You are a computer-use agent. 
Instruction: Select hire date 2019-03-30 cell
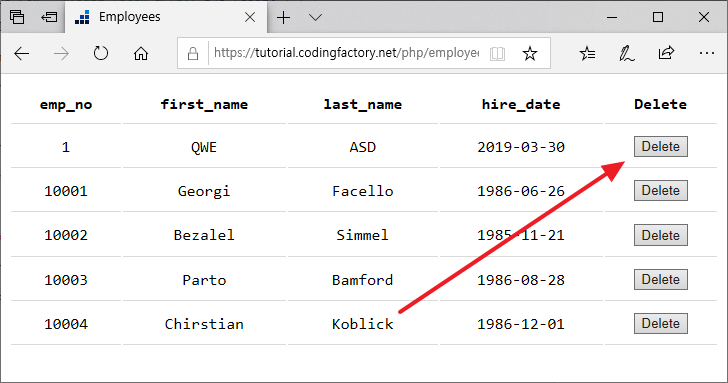[521, 147]
